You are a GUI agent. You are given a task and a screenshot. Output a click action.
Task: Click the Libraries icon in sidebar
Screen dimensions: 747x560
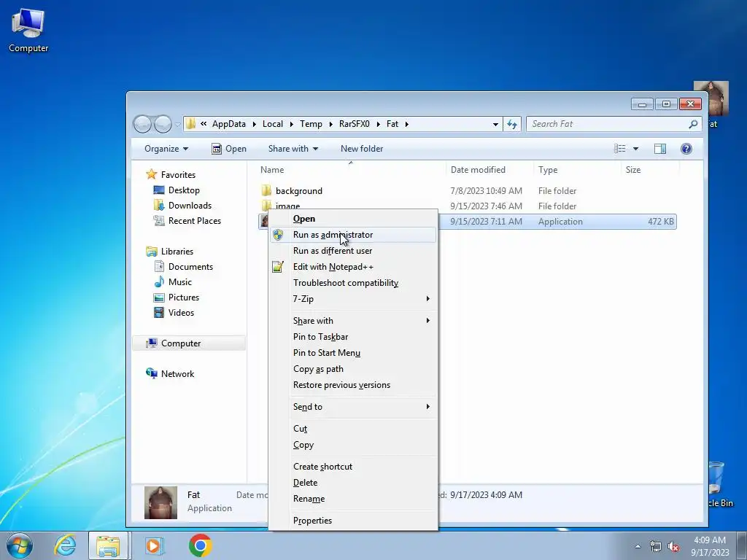coord(152,252)
